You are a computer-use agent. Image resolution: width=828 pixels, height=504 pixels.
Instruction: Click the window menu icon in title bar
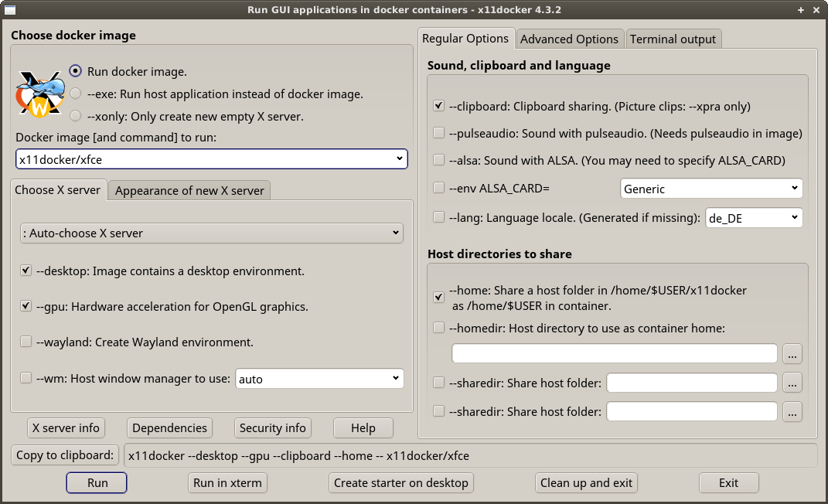(x=9, y=10)
